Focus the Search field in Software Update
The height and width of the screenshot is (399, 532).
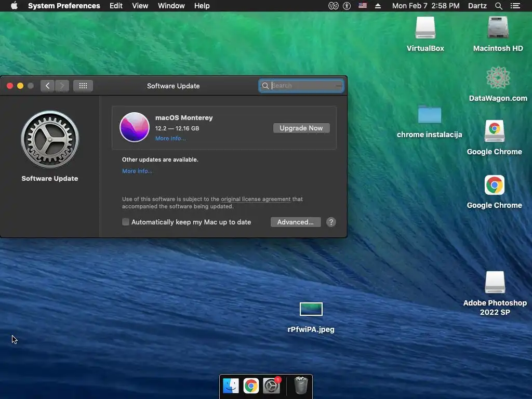pyautogui.click(x=301, y=86)
